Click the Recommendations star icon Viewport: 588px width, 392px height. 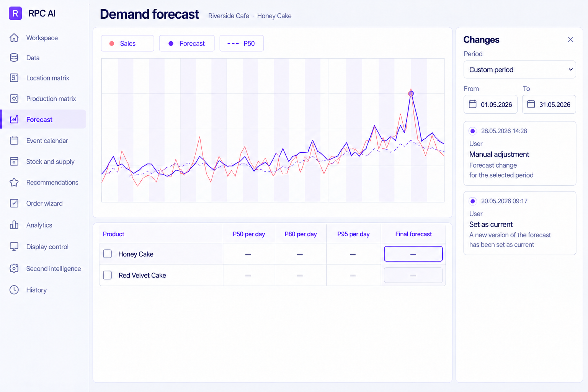(14, 183)
